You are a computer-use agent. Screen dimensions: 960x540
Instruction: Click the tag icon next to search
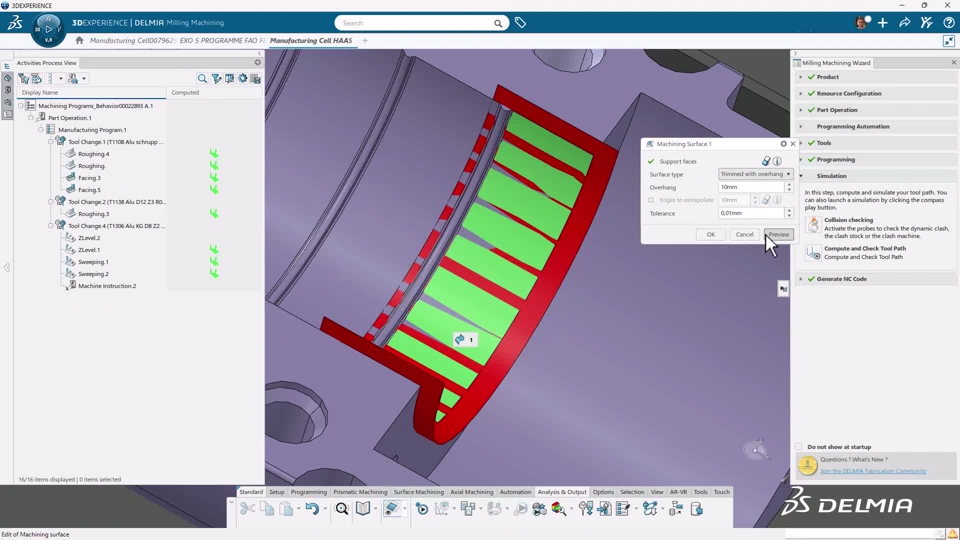point(520,23)
